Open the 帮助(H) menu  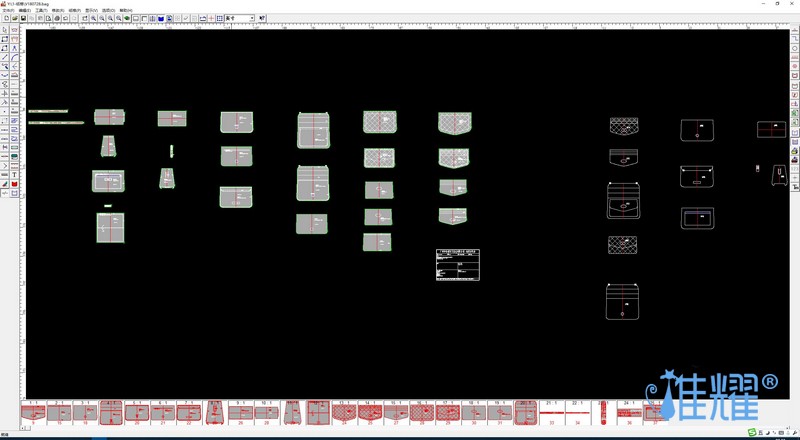tap(126, 10)
